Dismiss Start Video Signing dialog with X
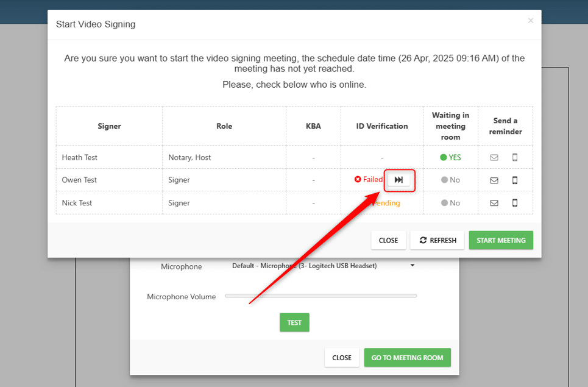This screenshot has height=387, width=588. pyautogui.click(x=530, y=21)
